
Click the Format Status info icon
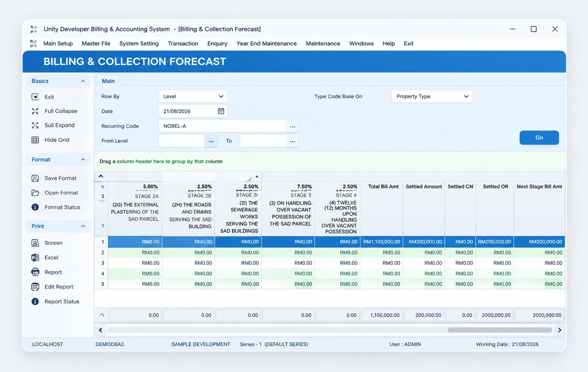pos(35,207)
